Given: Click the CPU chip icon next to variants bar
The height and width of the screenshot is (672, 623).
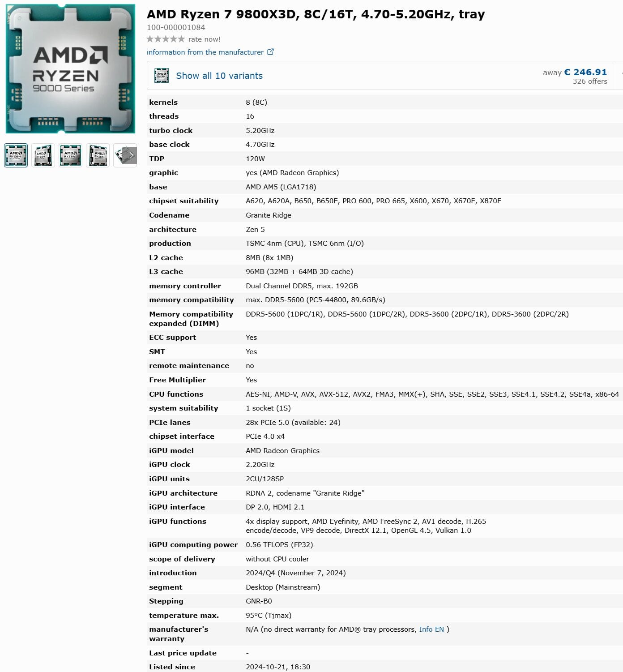Looking at the screenshot, I should tap(162, 75).
